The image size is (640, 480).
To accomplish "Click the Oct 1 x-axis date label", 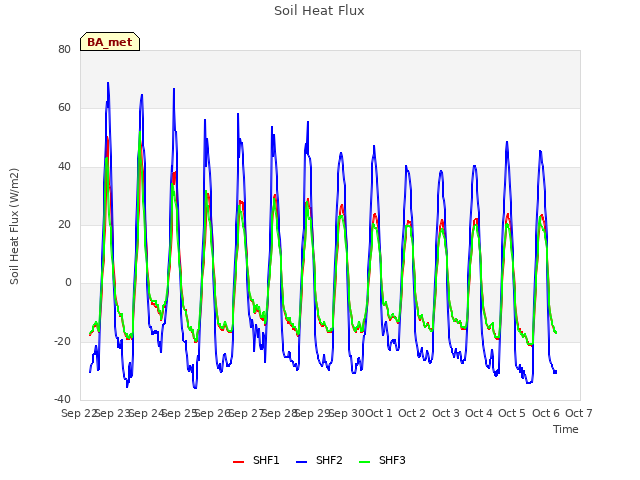I will 378,413.
